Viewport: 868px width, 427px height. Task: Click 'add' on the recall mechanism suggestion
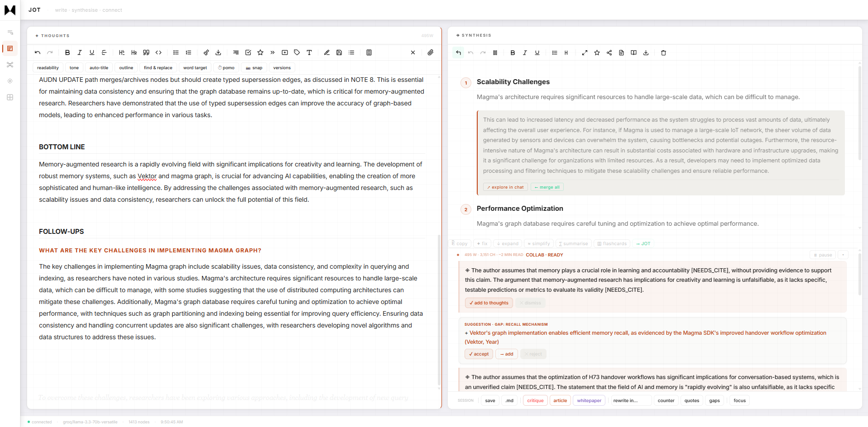pos(507,354)
